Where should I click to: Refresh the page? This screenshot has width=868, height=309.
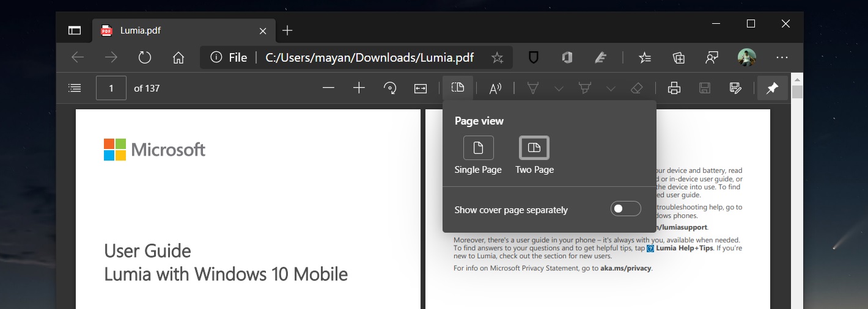[145, 57]
